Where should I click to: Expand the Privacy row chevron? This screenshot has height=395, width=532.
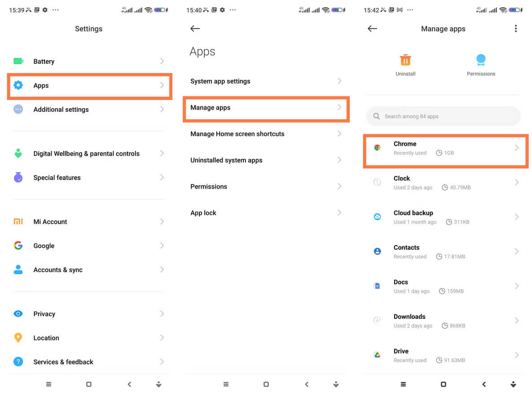(x=162, y=314)
